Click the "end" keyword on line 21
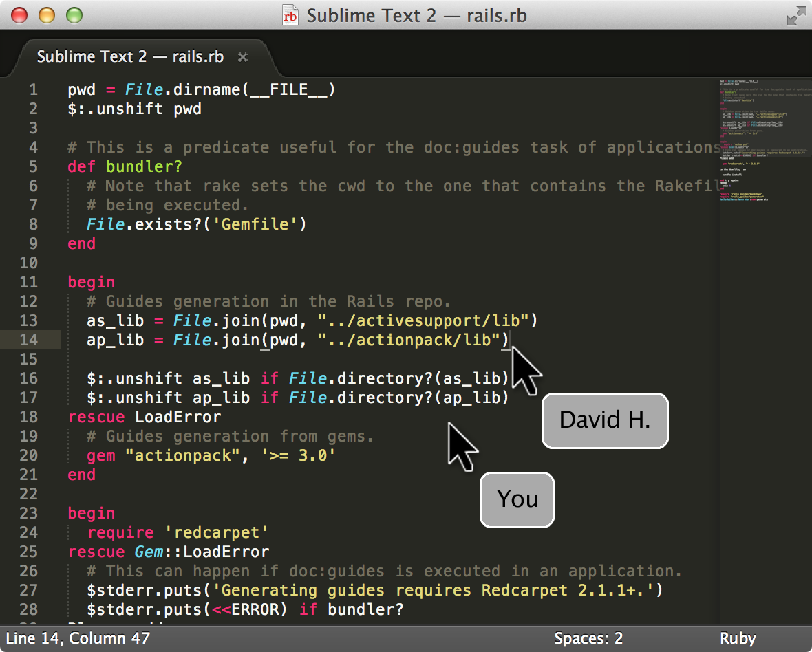 (82, 475)
